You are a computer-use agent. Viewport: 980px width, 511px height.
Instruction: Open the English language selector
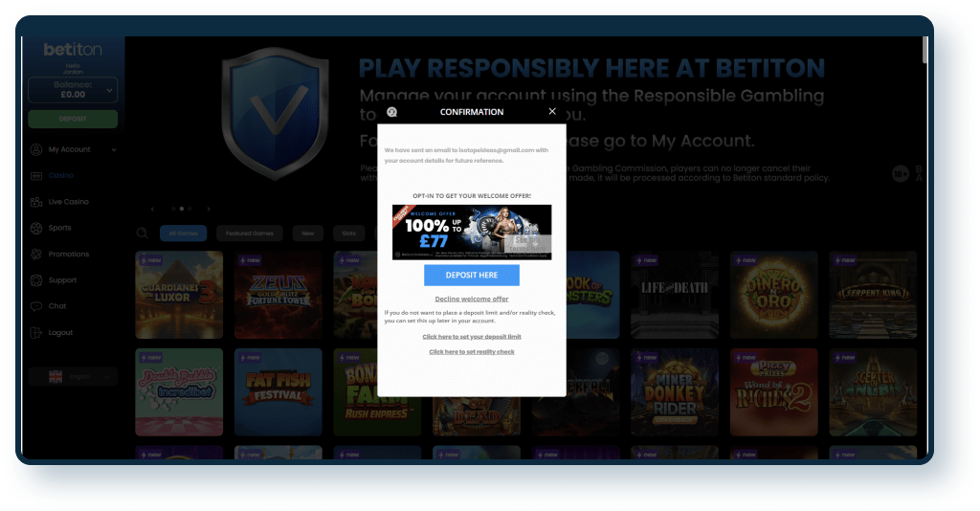click(x=73, y=377)
